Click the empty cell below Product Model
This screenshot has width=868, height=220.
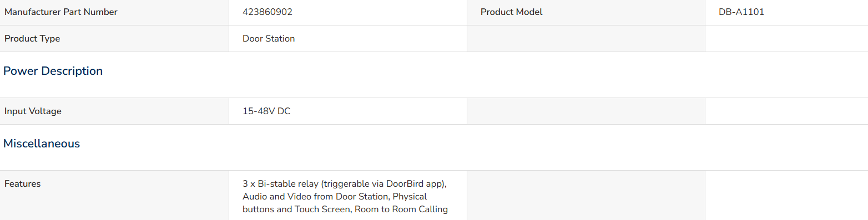point(586,39)
